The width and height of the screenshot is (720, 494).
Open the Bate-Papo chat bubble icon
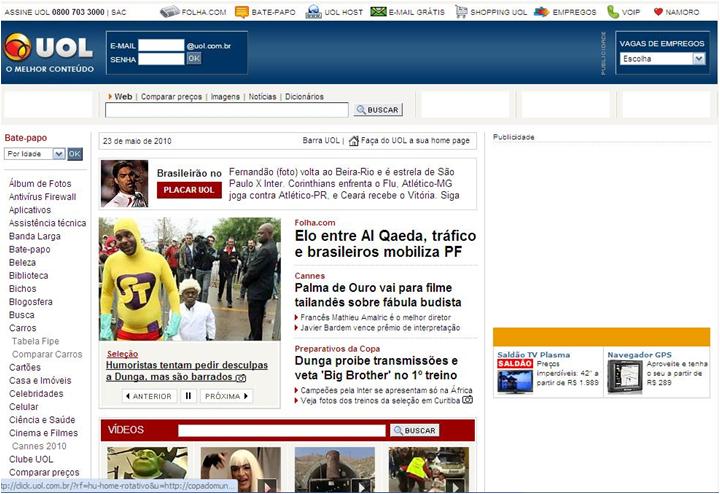tap(242, 12)
